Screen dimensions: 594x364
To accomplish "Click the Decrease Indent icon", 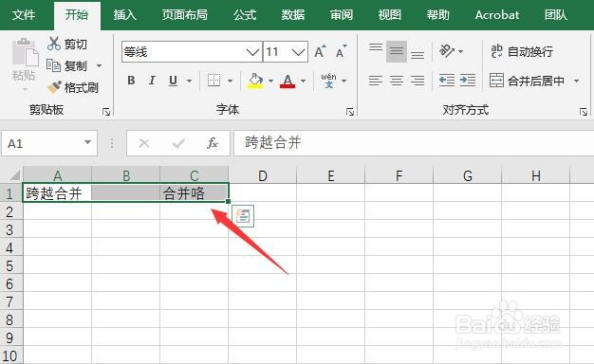I will pyautogui.click(x=447, y=81).
